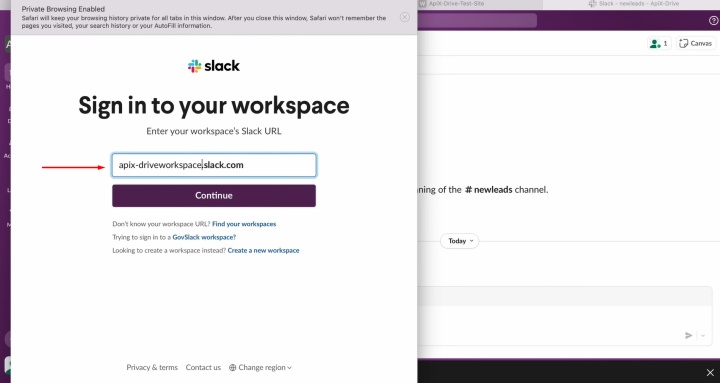The height and width of the screenshot is (383, 720).
Task: Open Canvas in the Slack window
Action: (x=696, y=43)
